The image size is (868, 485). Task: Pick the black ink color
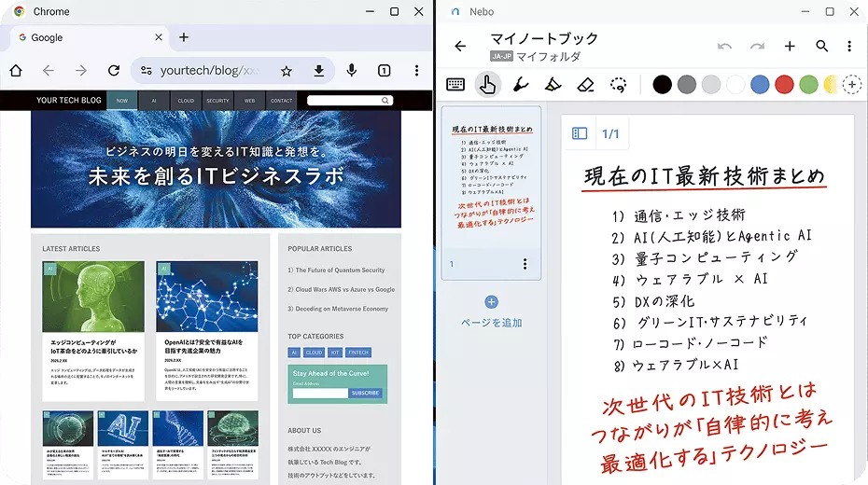[x=662, y=85]
